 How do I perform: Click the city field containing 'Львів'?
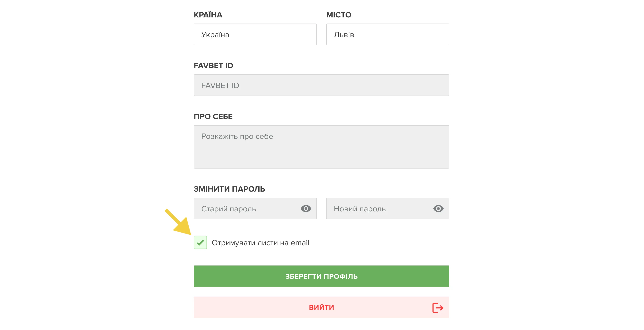pyautogui.click(x=388, y=34)
